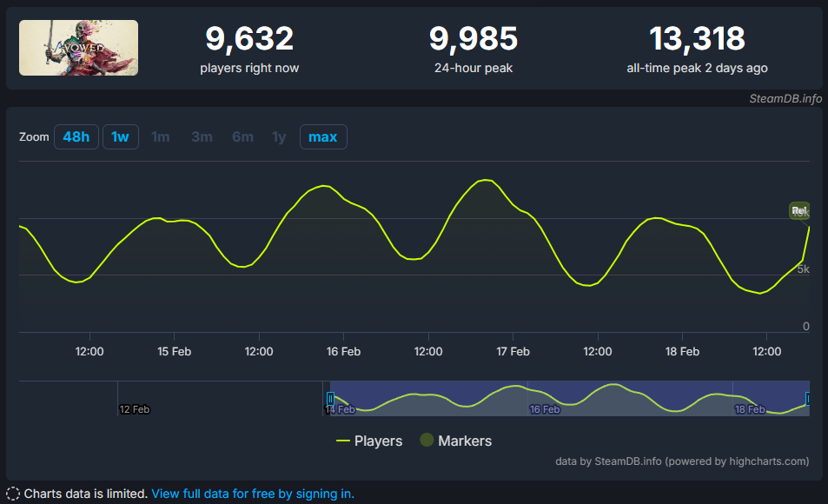This screenshot has width=828, height=504.
Task: Select the 48h zoom range
Action: (76, 136)
